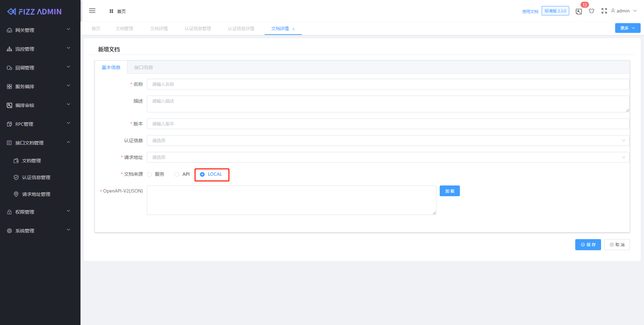Choose the API document source option
Image resolution: width=644 pixels, height=325 pixels.
[x=177, y=174]
